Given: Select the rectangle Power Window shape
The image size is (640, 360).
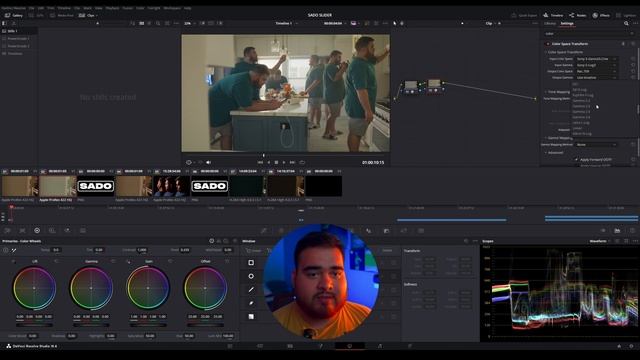Looking at the screenshot, I should pyautogui.click(x=251, y=262).
